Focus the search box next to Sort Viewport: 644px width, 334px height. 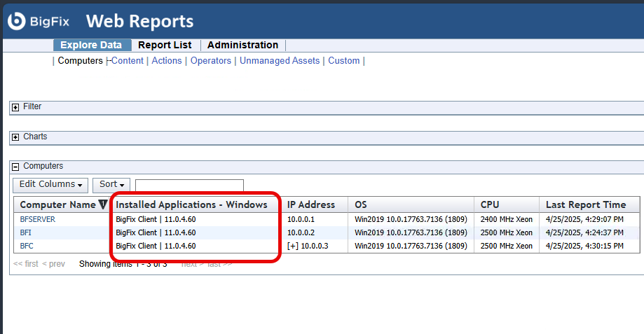189,185
